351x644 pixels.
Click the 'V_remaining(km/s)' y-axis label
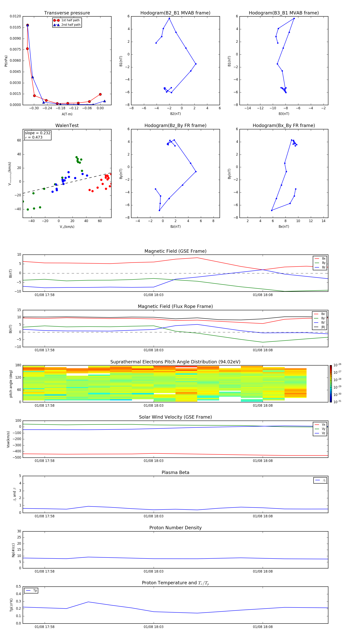(10, 173)
